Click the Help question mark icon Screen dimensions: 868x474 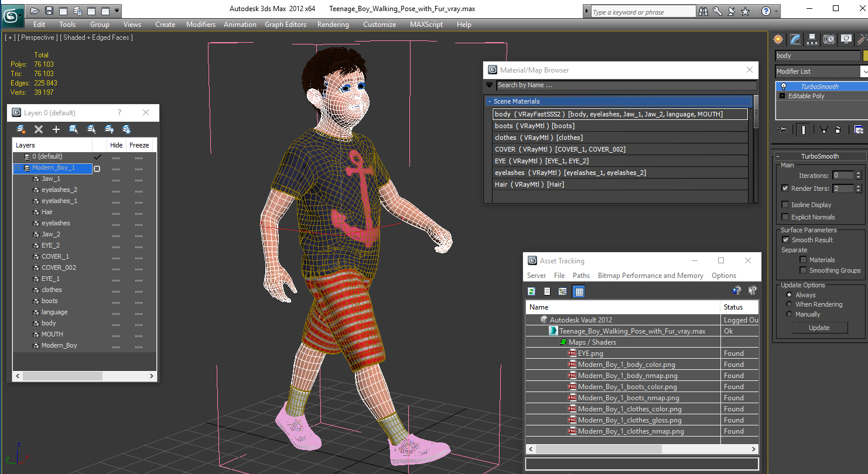coord(766,11)
